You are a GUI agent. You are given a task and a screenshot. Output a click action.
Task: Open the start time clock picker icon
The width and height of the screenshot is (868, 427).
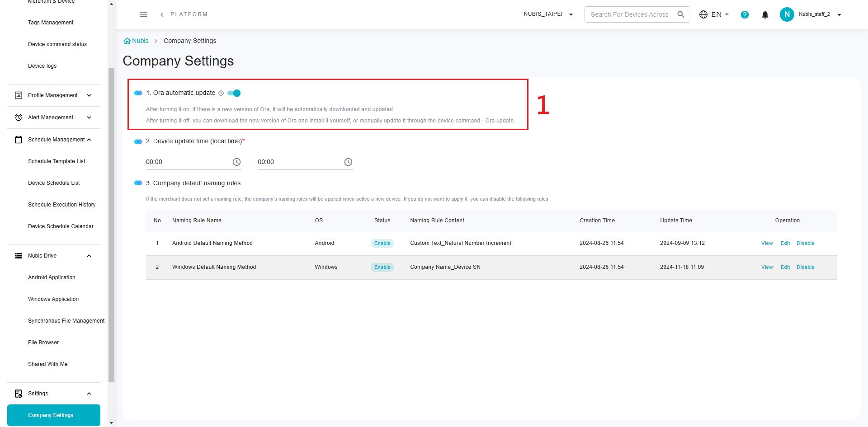pos(236,162)
